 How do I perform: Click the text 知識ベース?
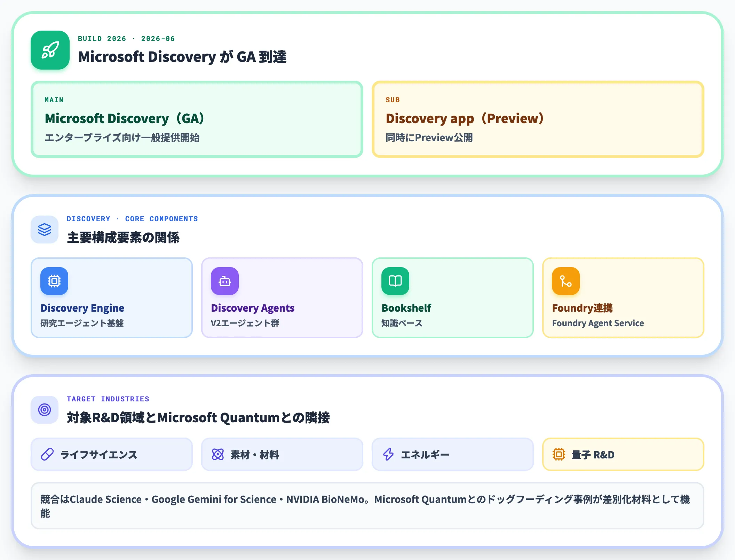(402, 323)
